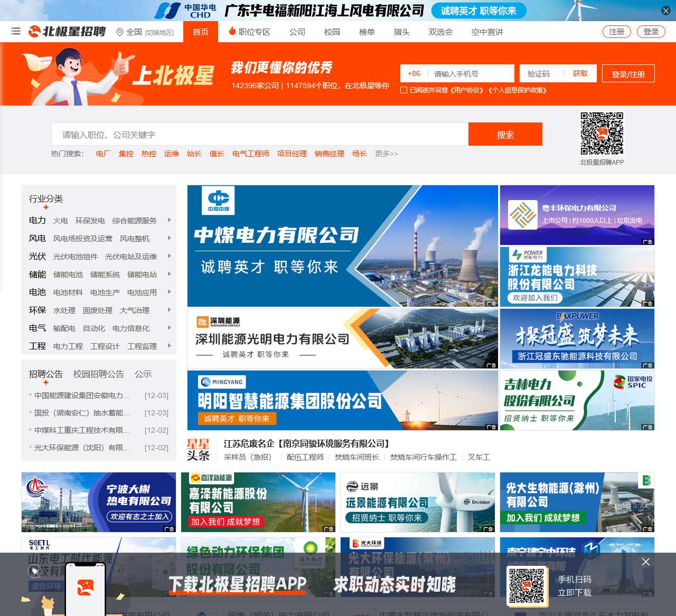Click the 北极星招聘APP QR code
This screenshot has height=616, width=676.
click(602, 134)
